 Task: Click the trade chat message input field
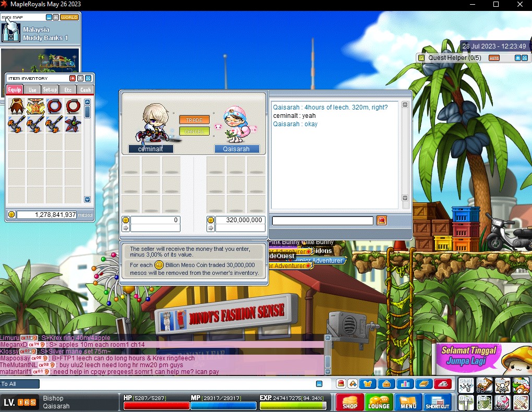pyautogui.click(x=322, y=221)
